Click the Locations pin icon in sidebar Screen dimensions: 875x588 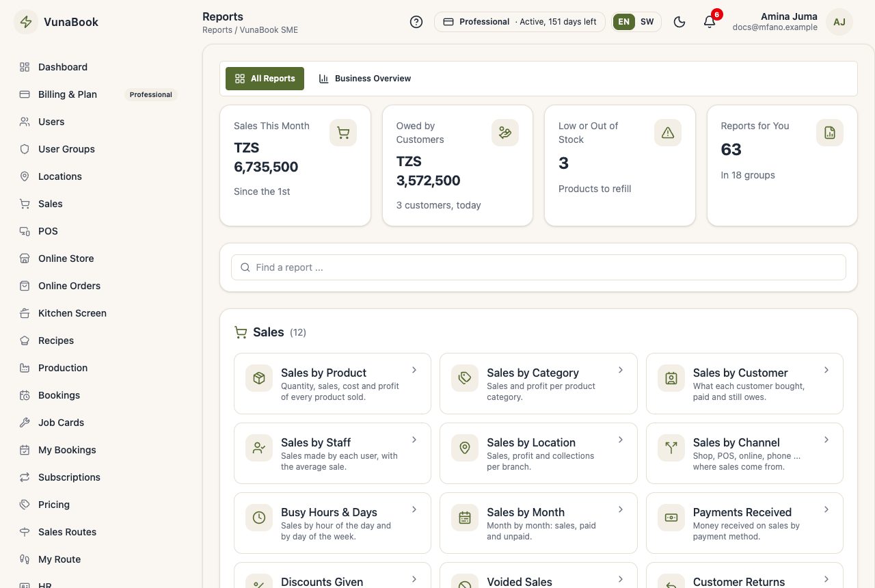click(x=25, y=176)
